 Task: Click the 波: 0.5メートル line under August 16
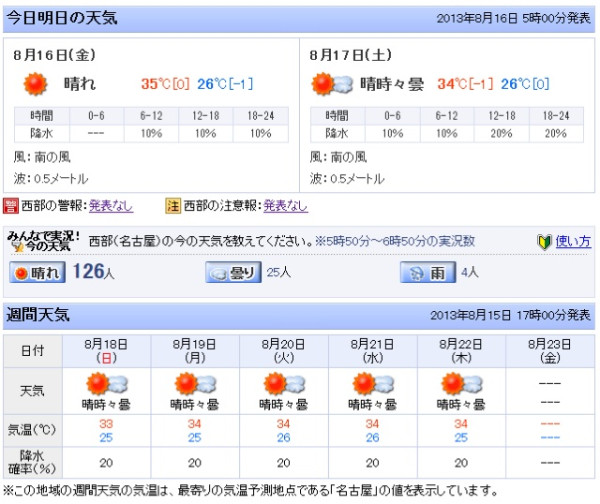[x=51, y=179]
